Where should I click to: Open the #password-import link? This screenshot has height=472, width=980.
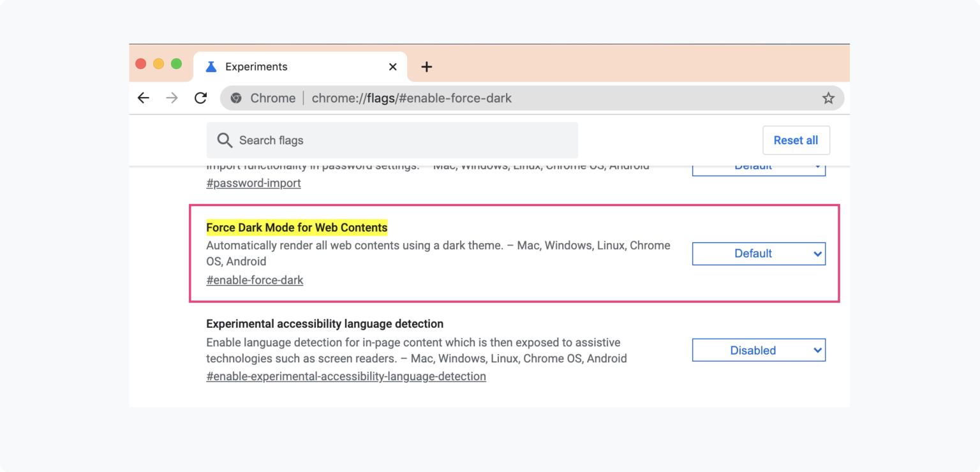pyautogui.click(x=253, y=183)
